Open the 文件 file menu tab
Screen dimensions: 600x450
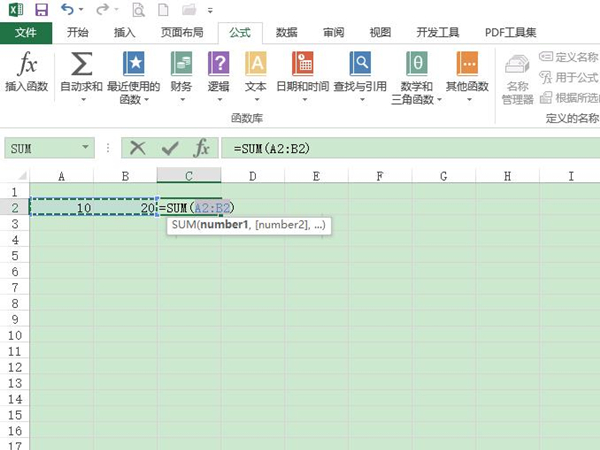point(26,32)
